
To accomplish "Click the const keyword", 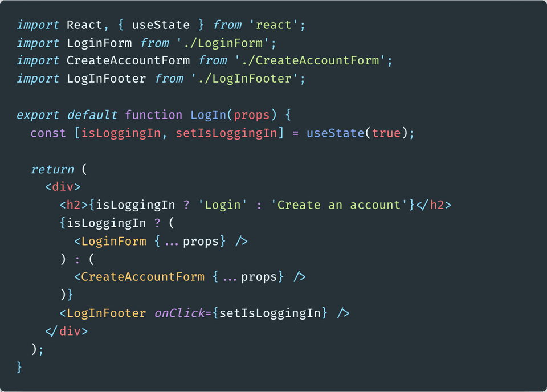I will pos(48,133).
